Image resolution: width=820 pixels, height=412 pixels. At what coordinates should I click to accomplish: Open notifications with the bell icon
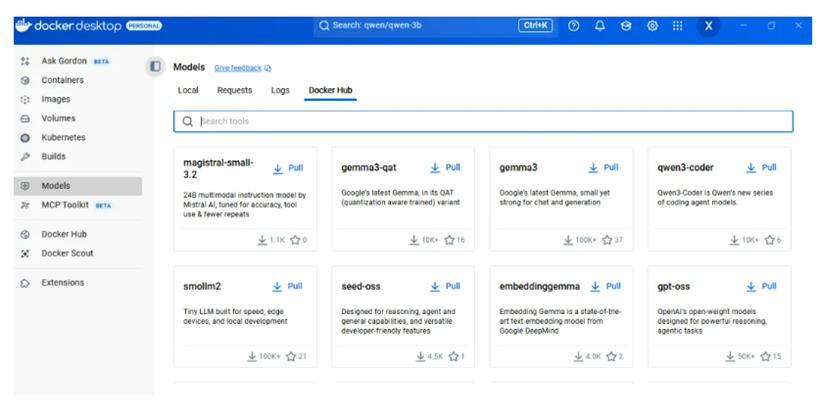pyautogui.click(x=600, y=26)
